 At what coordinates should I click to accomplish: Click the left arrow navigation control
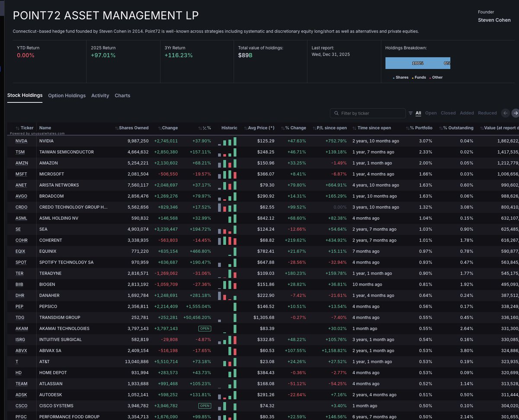505,113
